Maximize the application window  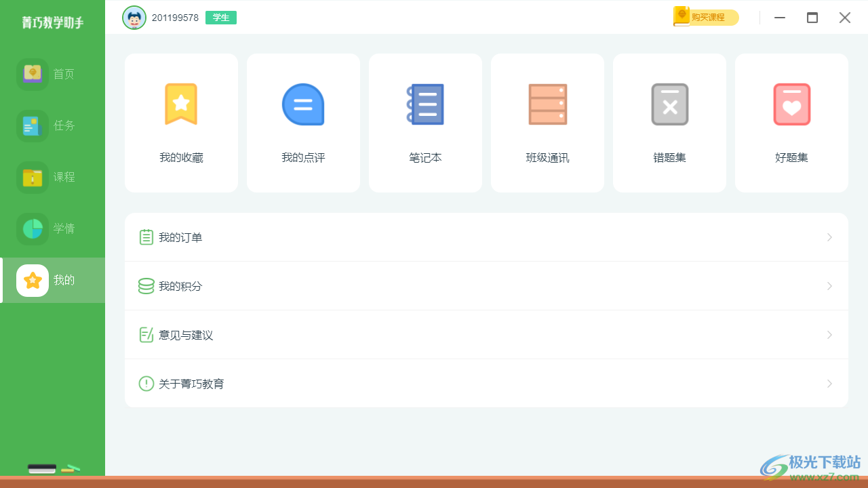click(x=812, y=18)
